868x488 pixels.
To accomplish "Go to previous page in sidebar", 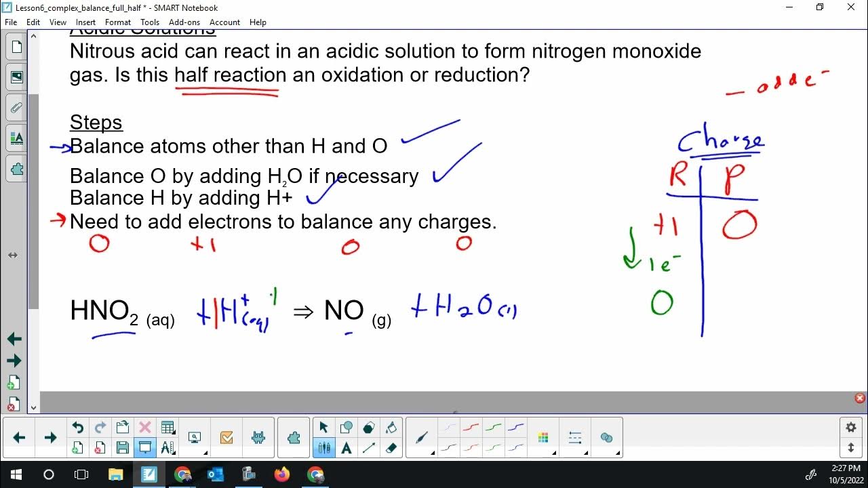I will click(x=14, y=339).
